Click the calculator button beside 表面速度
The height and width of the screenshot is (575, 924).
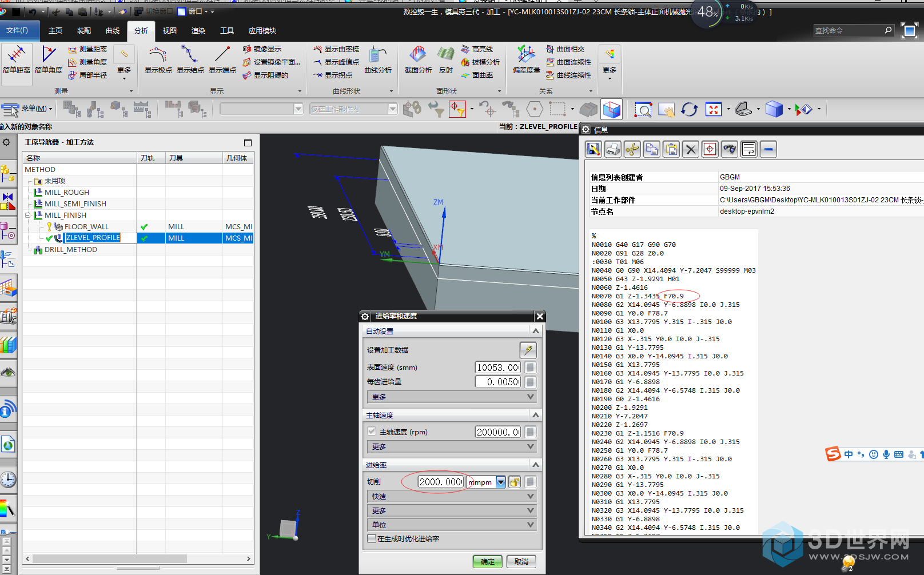(x=530, y=368)
